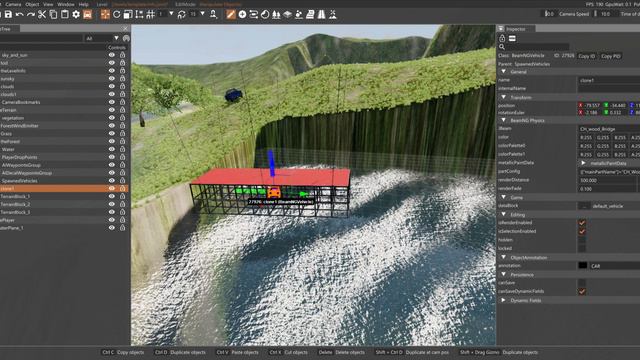Expand the Dynamic Fields section

[x=504, y=300]
